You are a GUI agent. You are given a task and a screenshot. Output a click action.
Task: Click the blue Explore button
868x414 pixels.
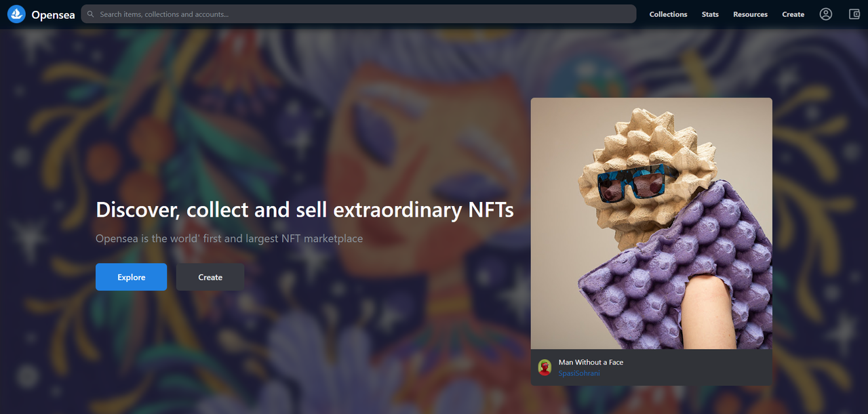pos(131,277)
